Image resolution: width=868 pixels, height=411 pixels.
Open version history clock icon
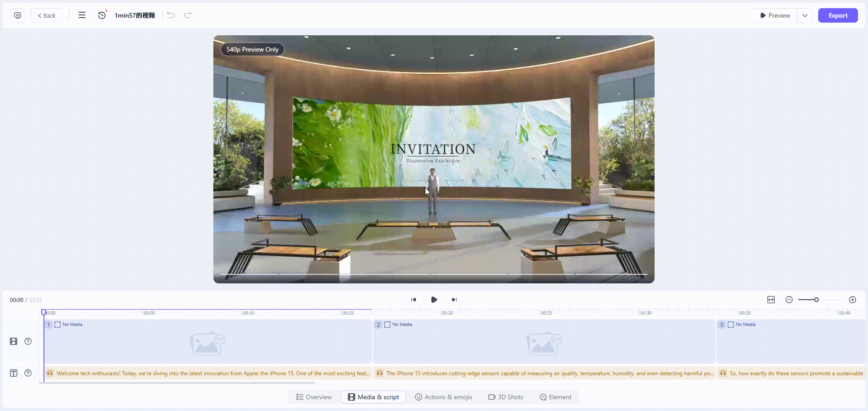point(102,15)
